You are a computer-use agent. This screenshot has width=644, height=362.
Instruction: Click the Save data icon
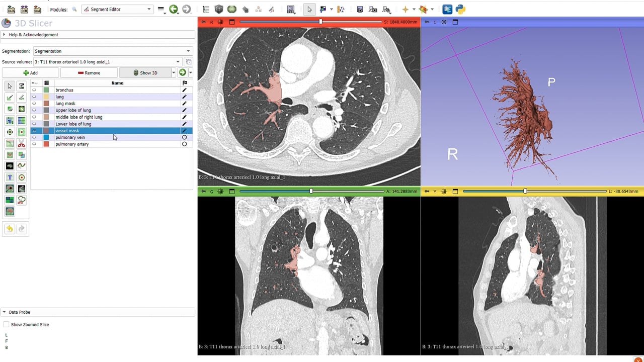pos(37,9)
